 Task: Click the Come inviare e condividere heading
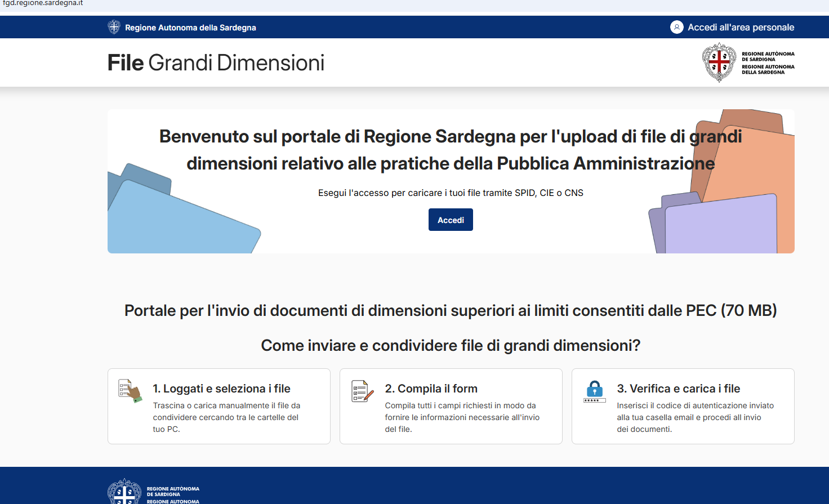451,345
